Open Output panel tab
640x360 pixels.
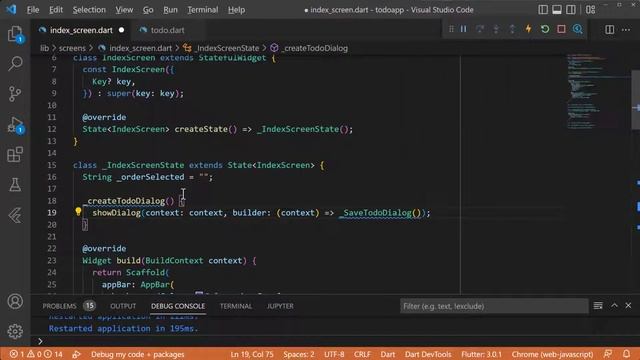(123, 306)
